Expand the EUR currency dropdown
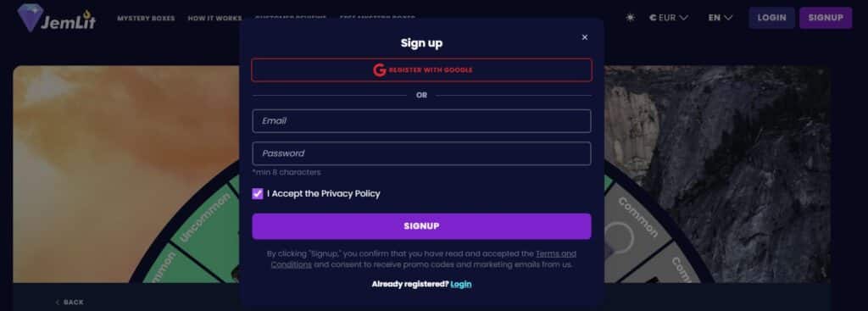868x311 pixels. [x=669, y=18]
